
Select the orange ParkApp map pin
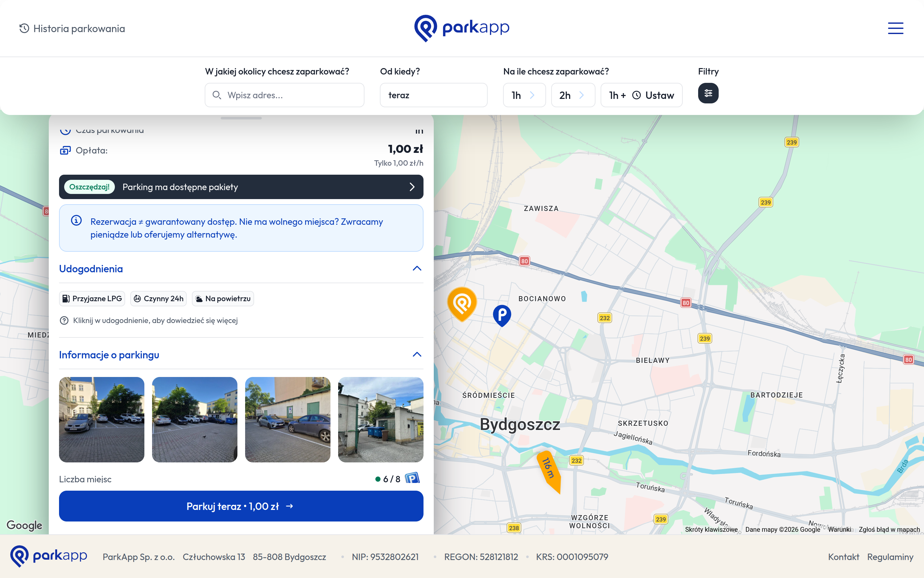[x=462, y=304]
